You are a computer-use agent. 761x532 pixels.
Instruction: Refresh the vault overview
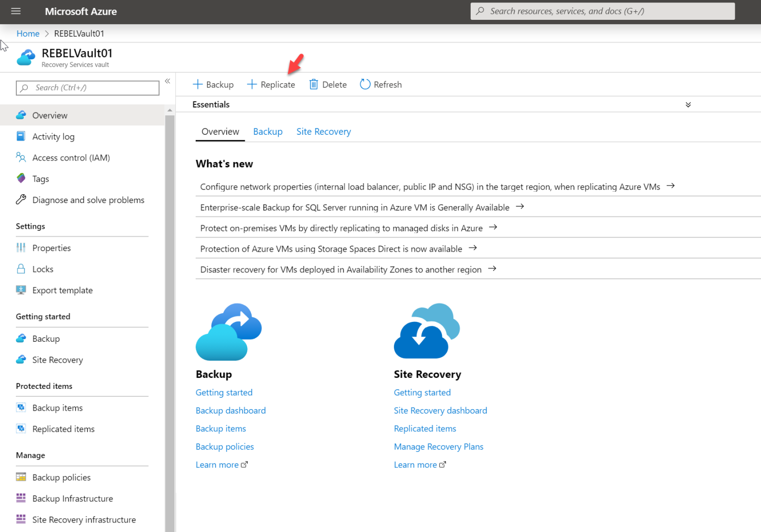[380, 84]
